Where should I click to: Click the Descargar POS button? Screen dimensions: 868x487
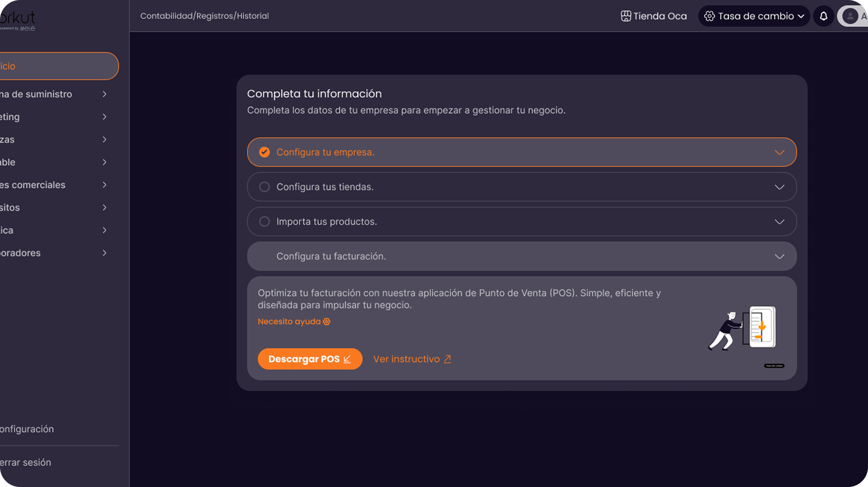coord(310,359)
